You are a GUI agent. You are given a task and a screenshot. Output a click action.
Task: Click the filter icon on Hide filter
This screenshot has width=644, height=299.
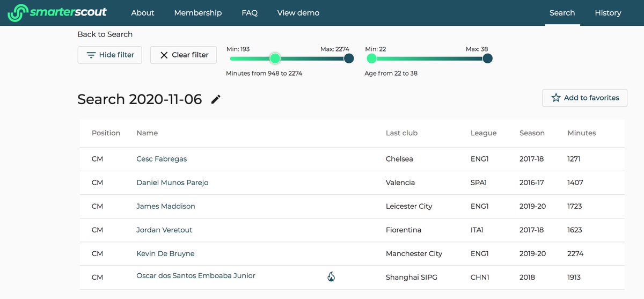point(92,55)
